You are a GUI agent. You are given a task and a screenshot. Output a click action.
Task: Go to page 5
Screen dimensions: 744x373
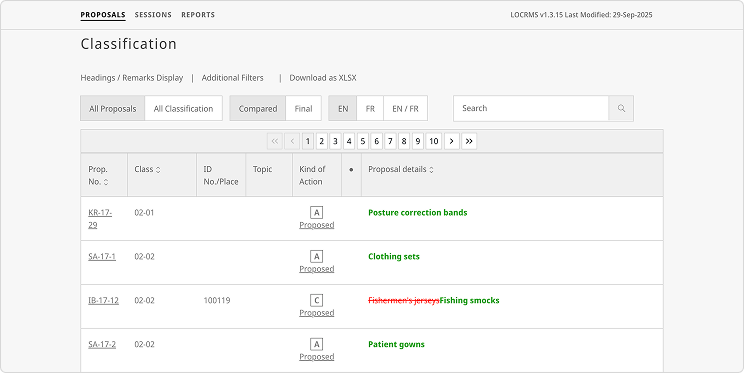pos(363,141)
